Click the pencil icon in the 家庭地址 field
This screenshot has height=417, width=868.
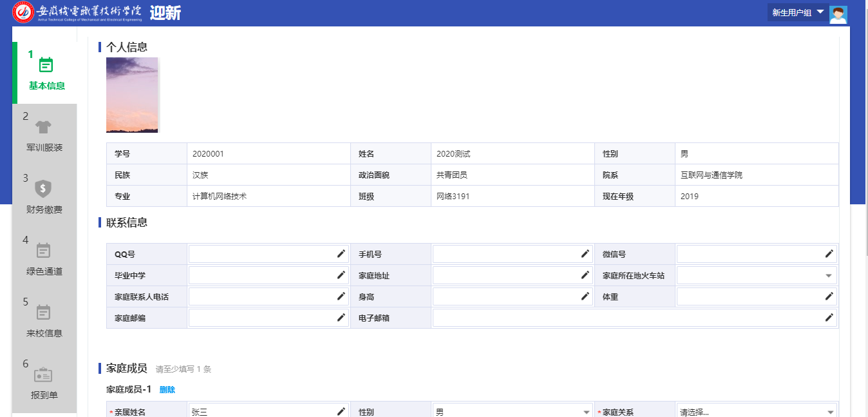click(x=585, y=275)
